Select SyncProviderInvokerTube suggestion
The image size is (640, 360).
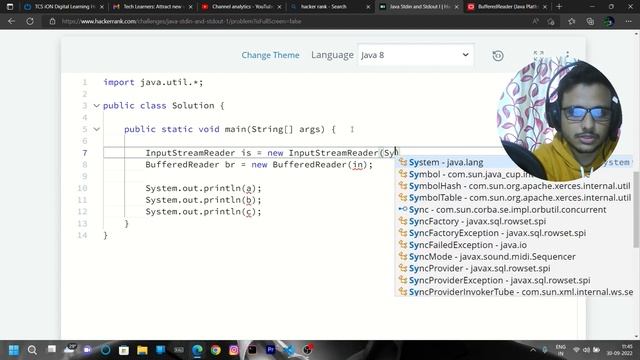513,292
